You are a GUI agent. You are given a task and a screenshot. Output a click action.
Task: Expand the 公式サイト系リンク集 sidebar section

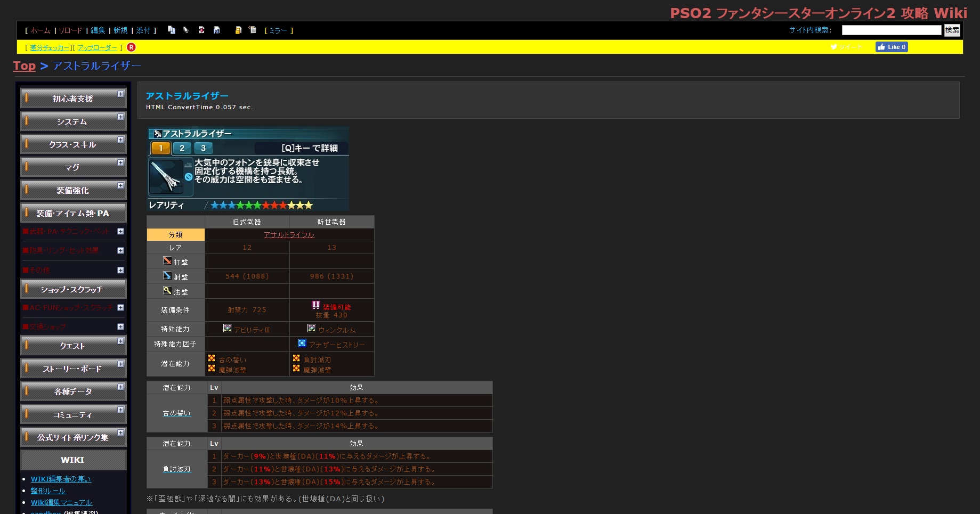point(120,433)
